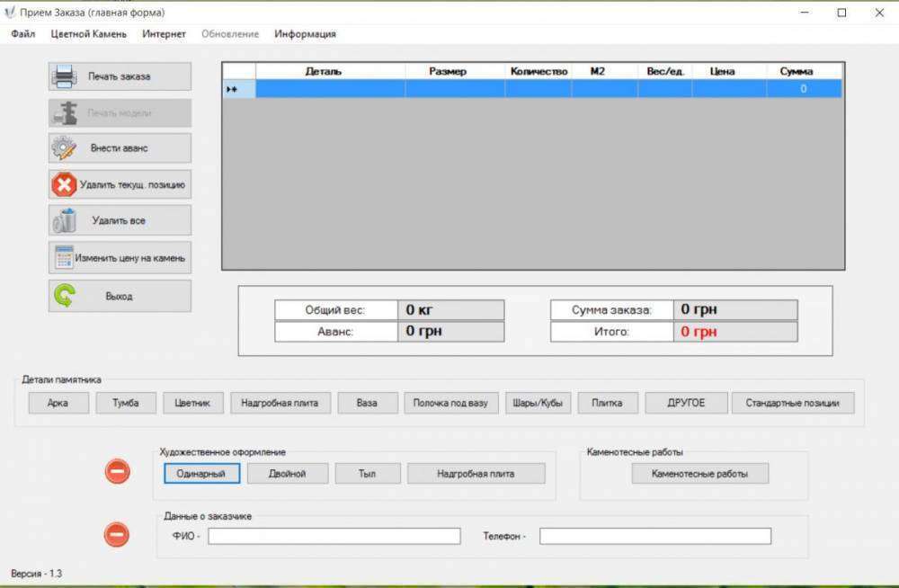Close the Прием Заказа window
Viewport: 899px width, 588px height.
879,12
